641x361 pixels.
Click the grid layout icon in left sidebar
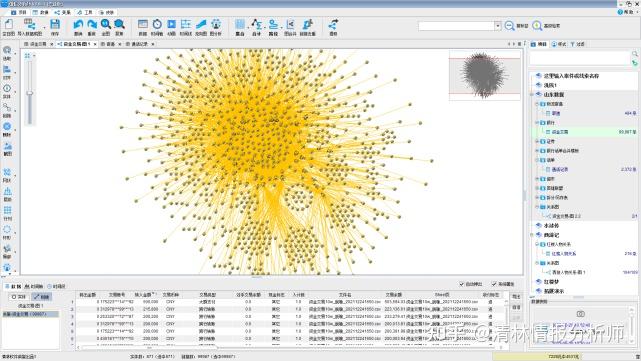[7, 210]
